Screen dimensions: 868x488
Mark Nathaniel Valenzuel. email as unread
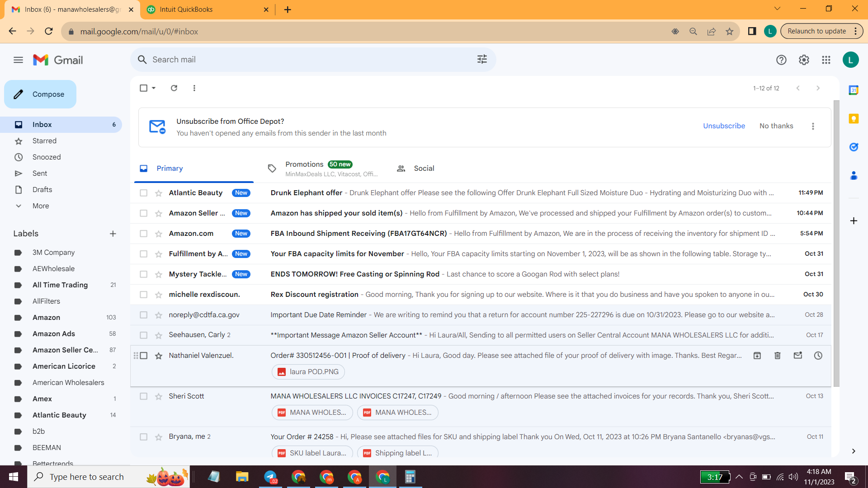[x=798, y=356]
